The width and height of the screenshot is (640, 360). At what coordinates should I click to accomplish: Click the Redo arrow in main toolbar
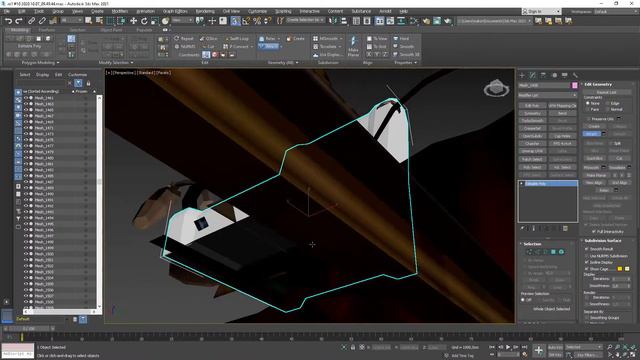click(19, 20)
